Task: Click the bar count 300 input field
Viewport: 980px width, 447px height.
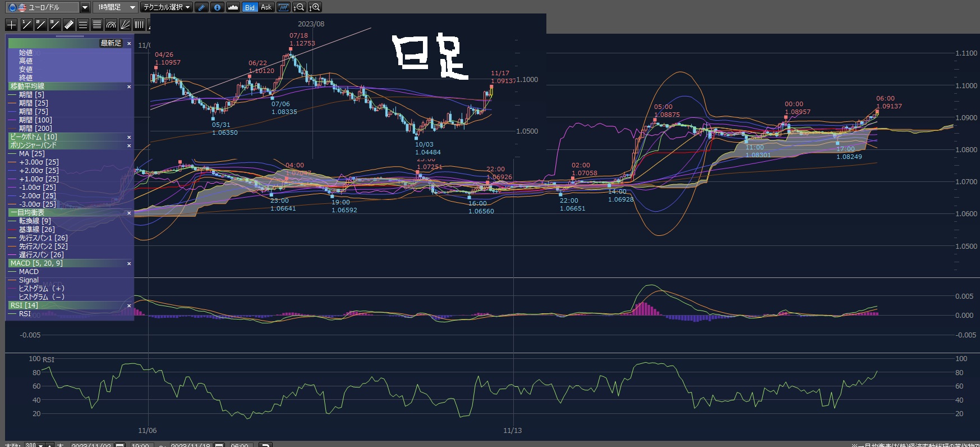Action: pos(31,445)
